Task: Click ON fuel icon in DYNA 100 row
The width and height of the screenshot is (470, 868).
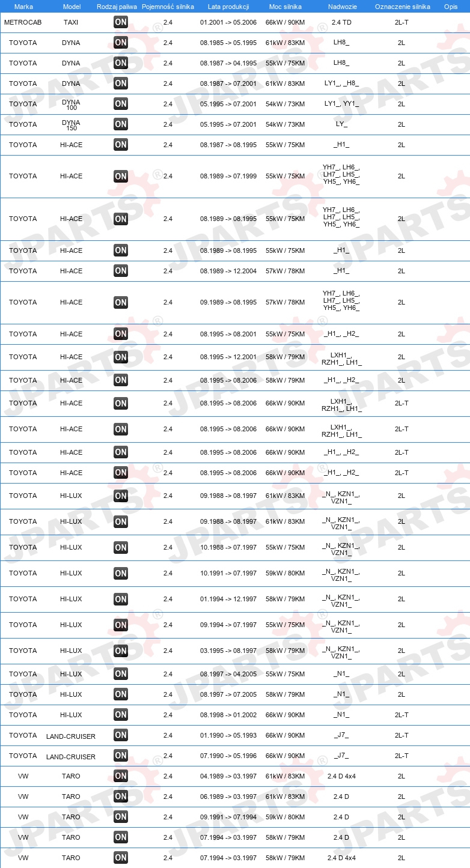Action: click(121, 104)
